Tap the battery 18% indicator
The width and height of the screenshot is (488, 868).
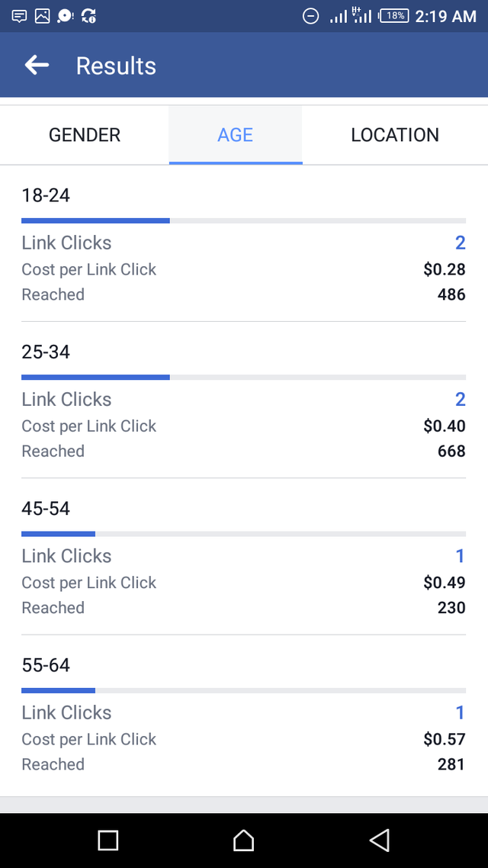(x=394, y=16)
